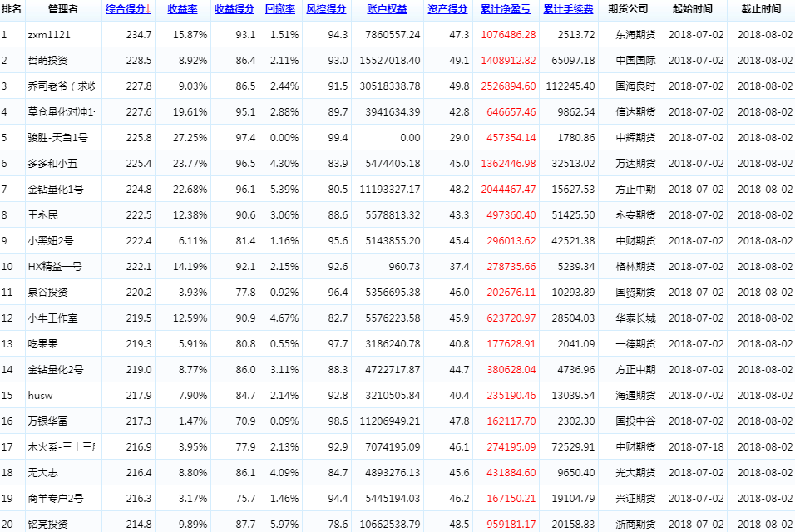The image size is (795, 532).
Task: Select manager 金钻量化1号
Action: pyautogui.click(x=56, y=190)
